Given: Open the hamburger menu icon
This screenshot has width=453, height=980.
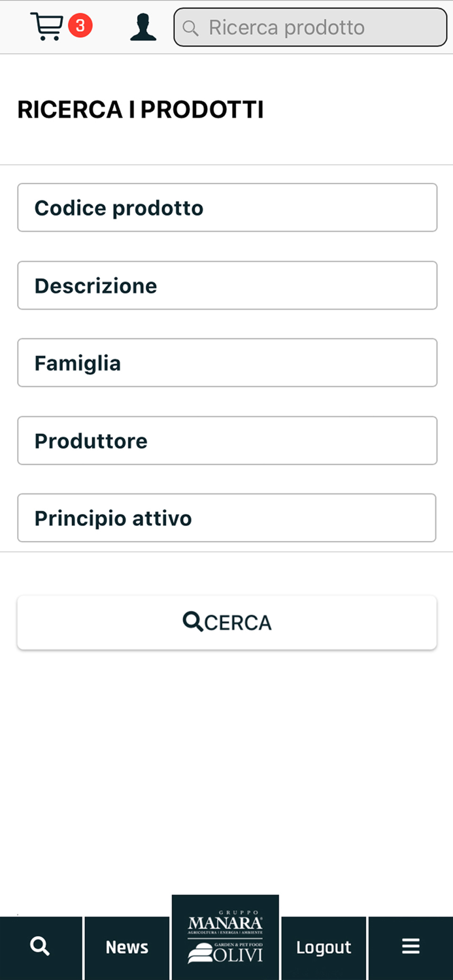Looking at the screenshot, I should pyautogui.click(x=411, y=946).
